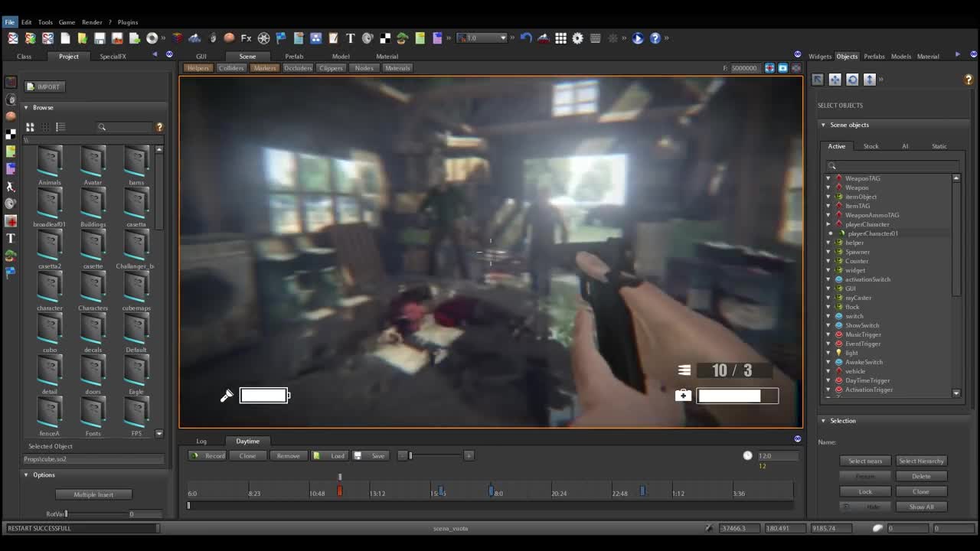Viewport: 980px width, 551px height.
Task: Collapse the Selection section
Action: (x=824, y=421)
